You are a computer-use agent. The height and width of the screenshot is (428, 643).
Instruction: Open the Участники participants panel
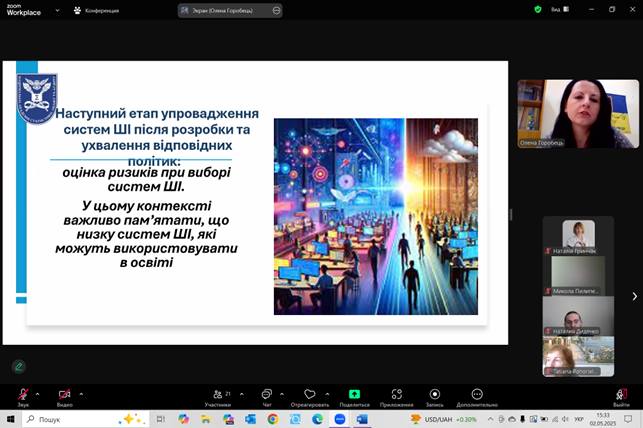pos(217,394)
